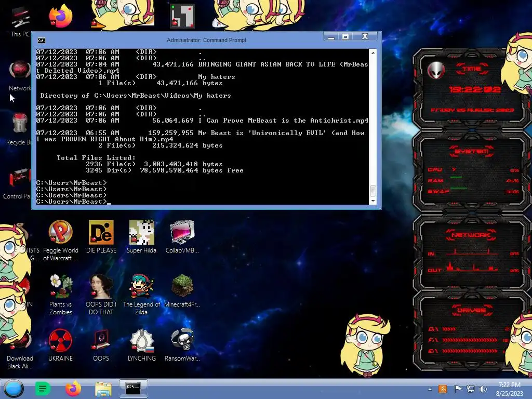This screenshot has height=399, width=532.
Task: Open the green notes app on taskbar
Action: [x=43, y=389]
